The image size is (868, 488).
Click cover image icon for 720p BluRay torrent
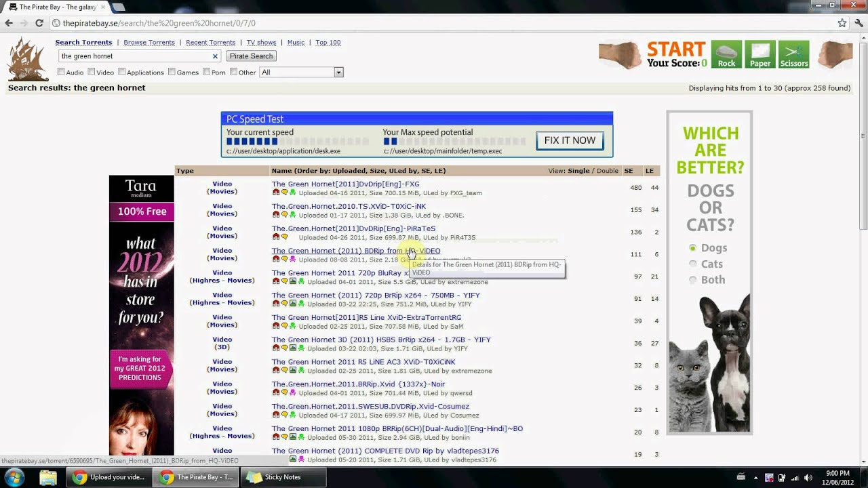293,282
